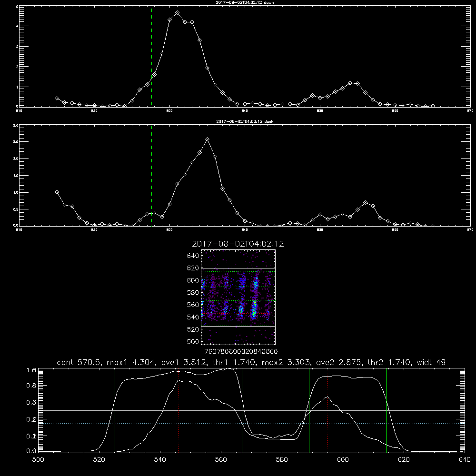Select the 'widt 49' value

(x=431, y=362)
